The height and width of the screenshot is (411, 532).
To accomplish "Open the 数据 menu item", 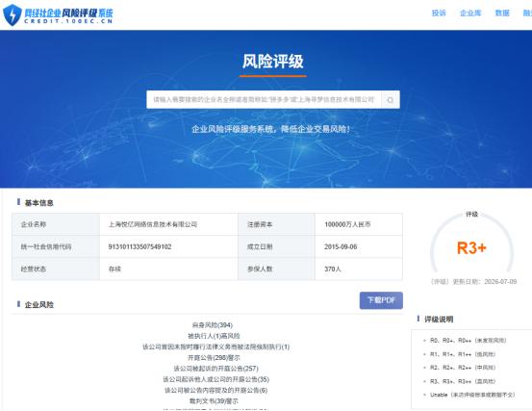I will coord(502,13).
